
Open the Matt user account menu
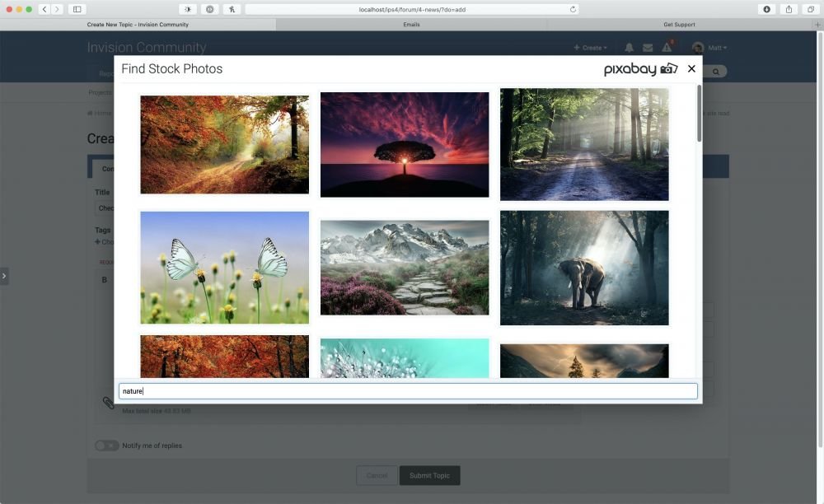coord(709,49)
